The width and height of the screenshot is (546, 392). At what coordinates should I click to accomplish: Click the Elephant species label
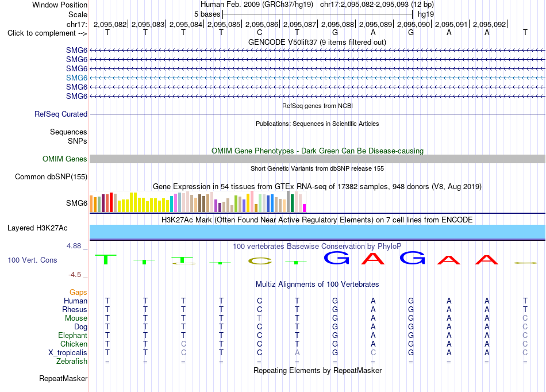click(72, 335)
